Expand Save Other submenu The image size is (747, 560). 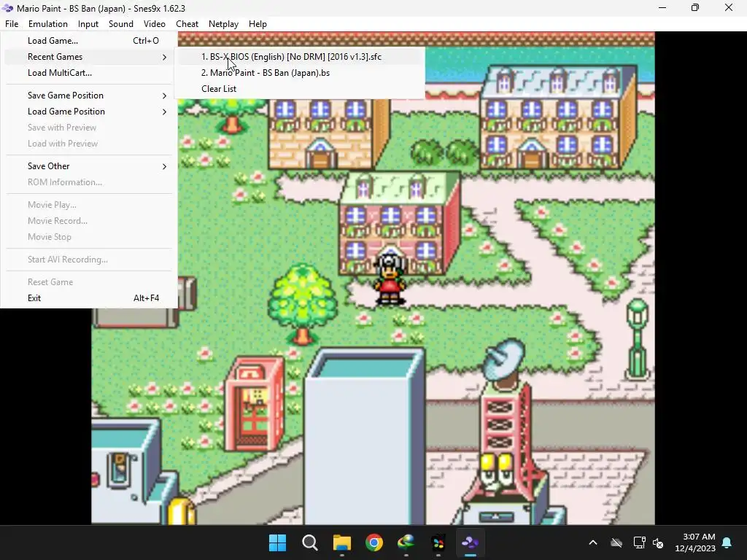click(x=89, y=166)
